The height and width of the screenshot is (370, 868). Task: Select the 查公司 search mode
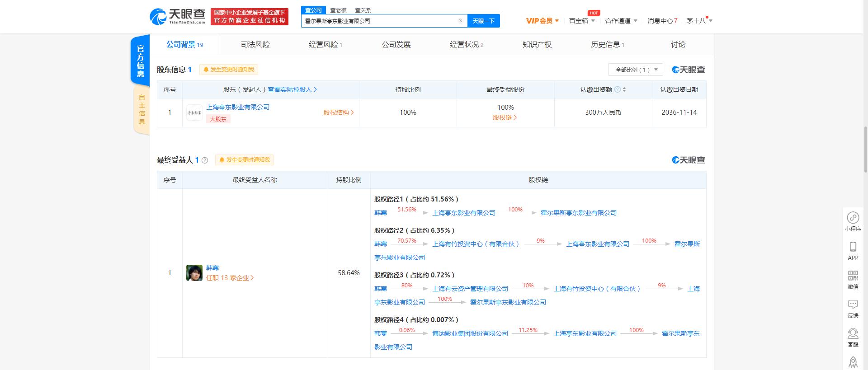(313, 10)
